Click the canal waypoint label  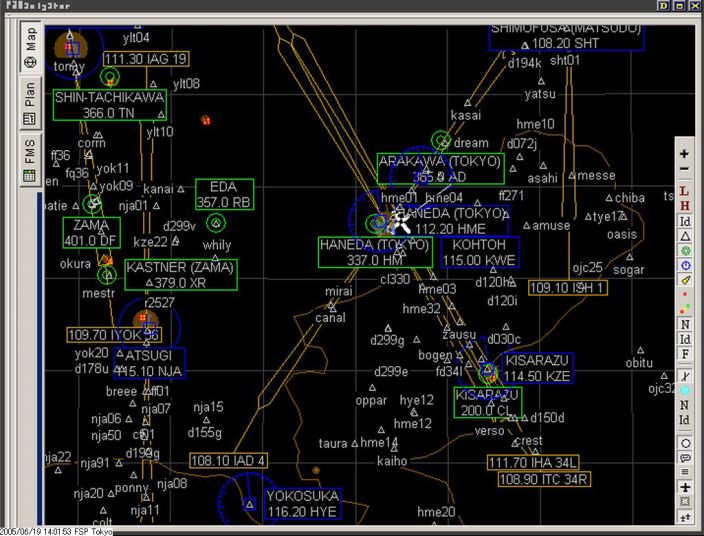pyautogui.click(x=330, y=318)
